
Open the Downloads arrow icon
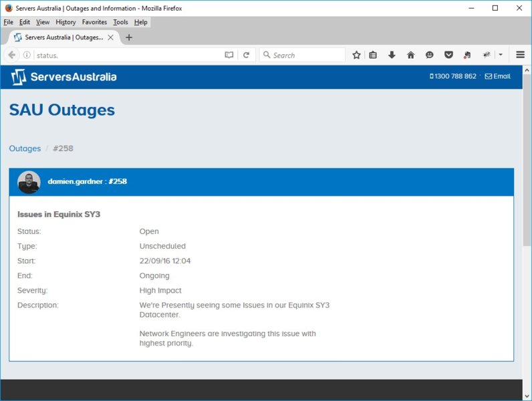point(392,55)
